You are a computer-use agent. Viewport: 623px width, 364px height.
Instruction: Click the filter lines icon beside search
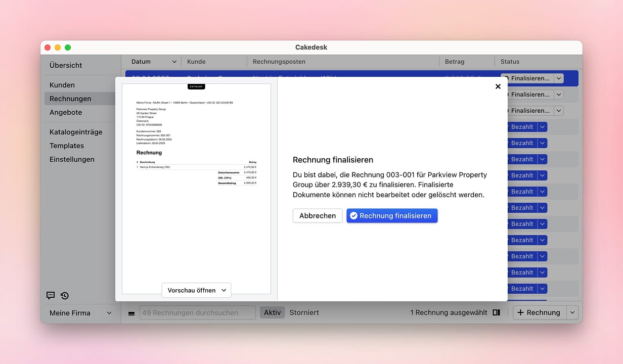pos(131,313)
